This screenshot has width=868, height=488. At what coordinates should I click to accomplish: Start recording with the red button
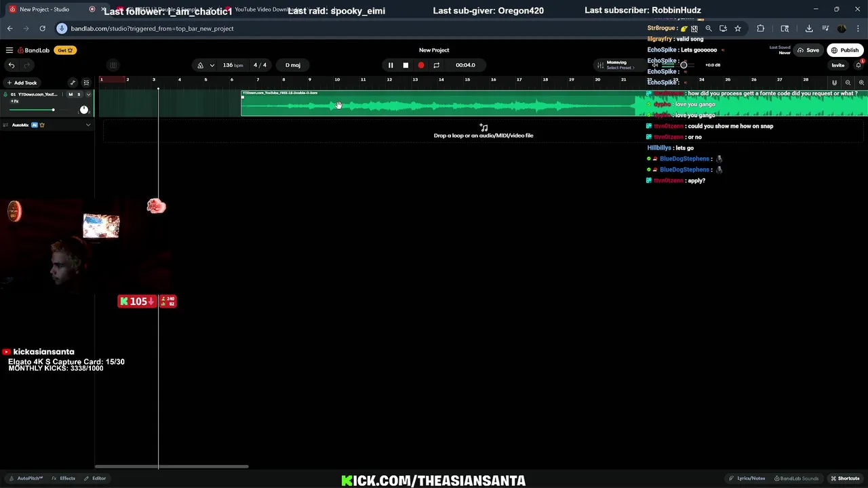click(421, 65)
